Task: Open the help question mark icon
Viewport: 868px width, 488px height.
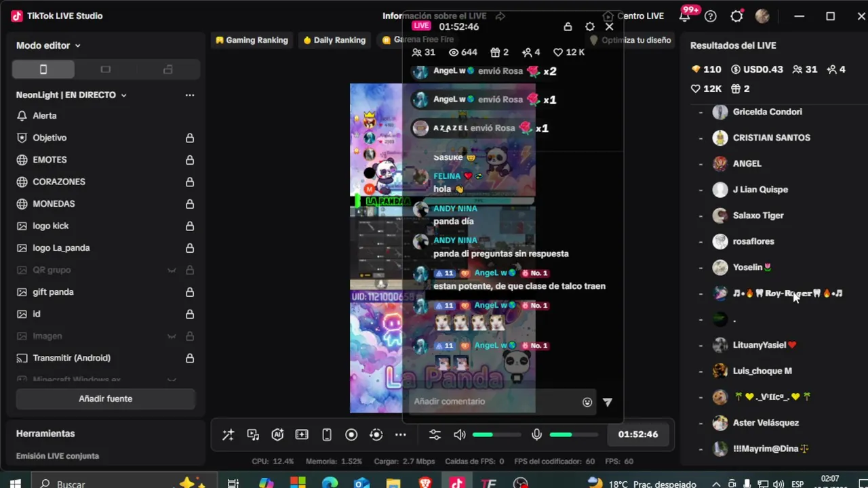Action: [x=711, y=16]
